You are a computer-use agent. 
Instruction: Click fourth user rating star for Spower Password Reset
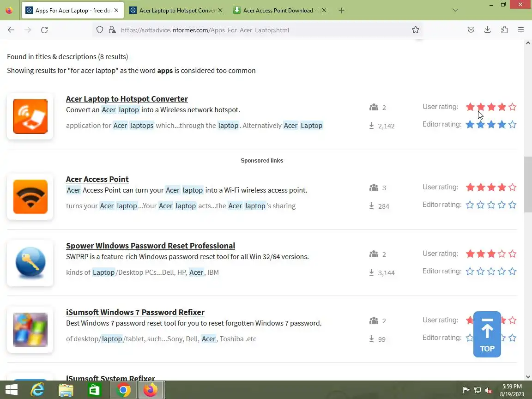pos(502,254)
